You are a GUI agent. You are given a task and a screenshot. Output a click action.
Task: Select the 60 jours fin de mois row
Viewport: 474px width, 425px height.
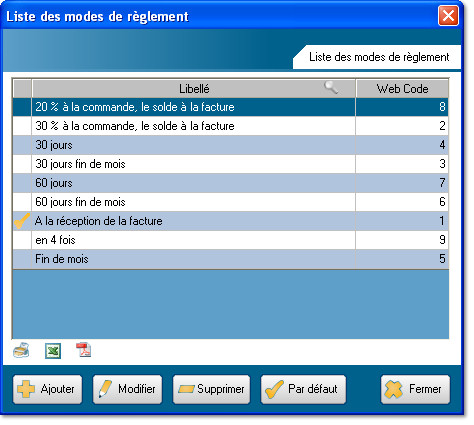click(x=230, y=202)
